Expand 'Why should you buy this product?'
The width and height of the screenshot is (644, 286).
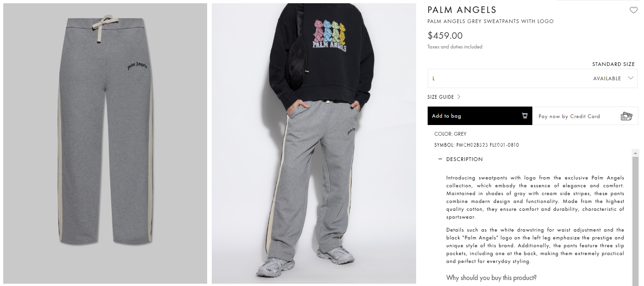point(491,278)
